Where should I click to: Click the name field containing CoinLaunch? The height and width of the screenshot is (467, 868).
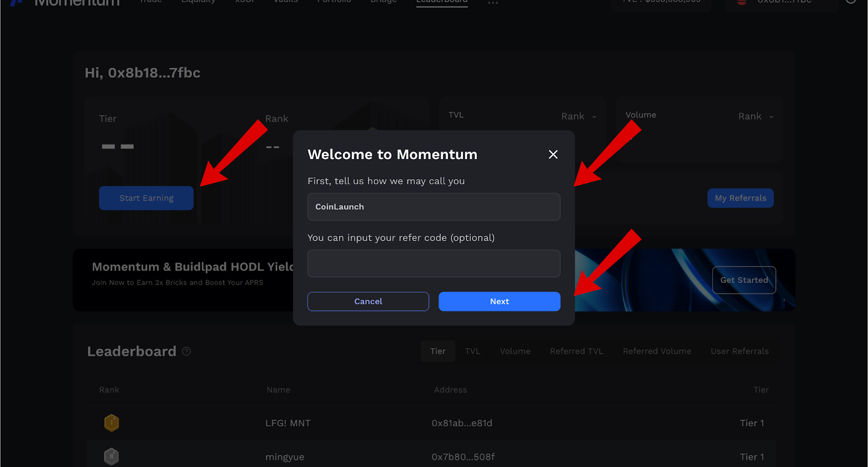(x=433, y=207)
